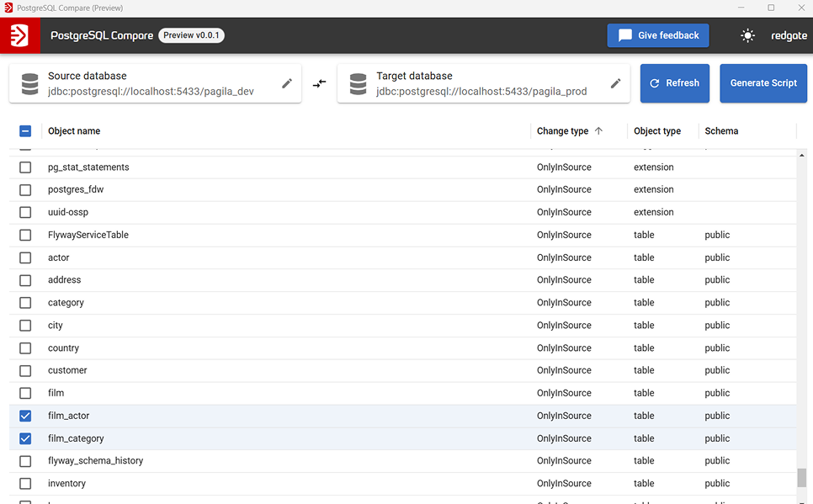Click the sort arrow beside Change type
Screen dimensions: 813x504
[x=599, y=130]
